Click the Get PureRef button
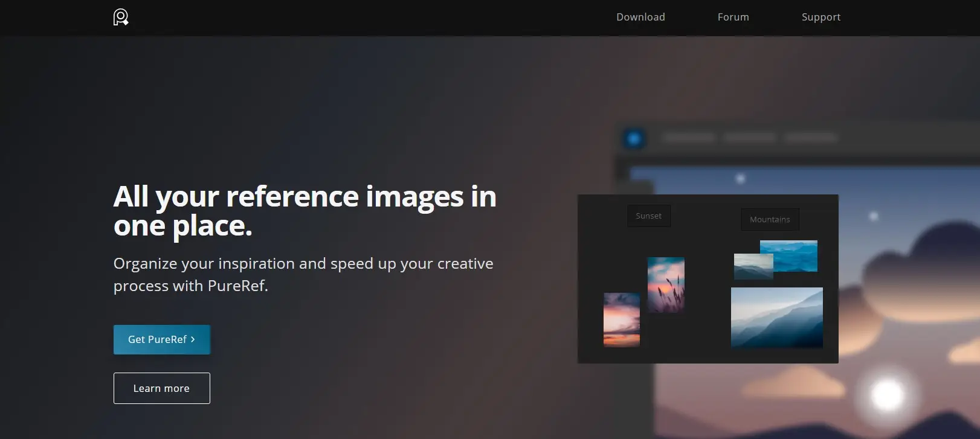Viewport: 980px width, 439px height. click(x=162, y=339)
